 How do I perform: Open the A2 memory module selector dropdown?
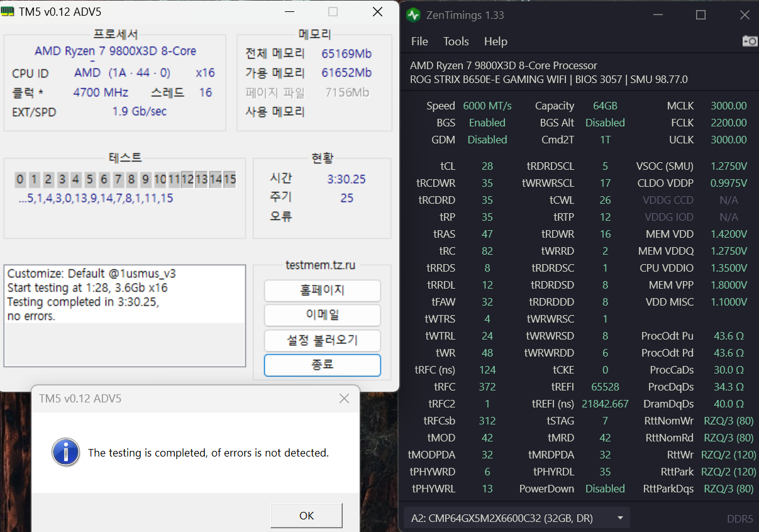coord(619,518)
